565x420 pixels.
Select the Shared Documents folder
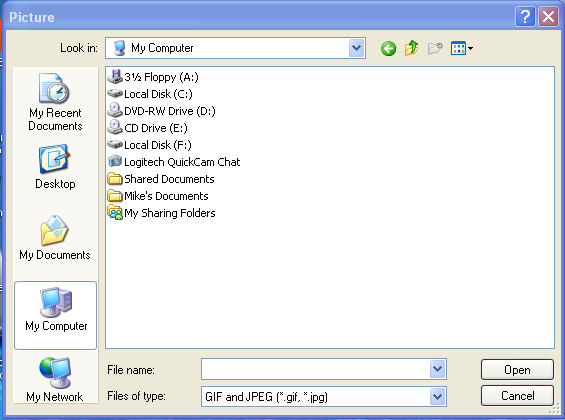161,179
